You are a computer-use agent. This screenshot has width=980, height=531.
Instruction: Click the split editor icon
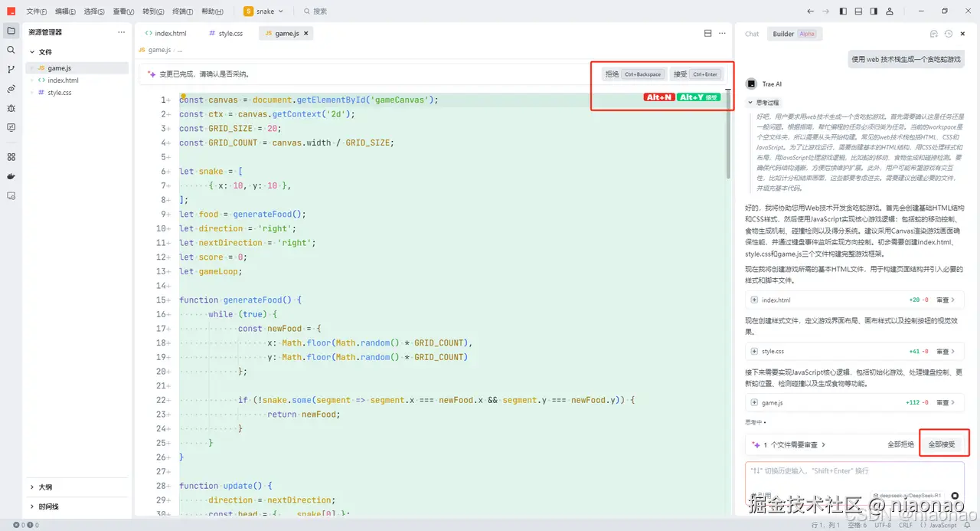(x=708, y=33)
